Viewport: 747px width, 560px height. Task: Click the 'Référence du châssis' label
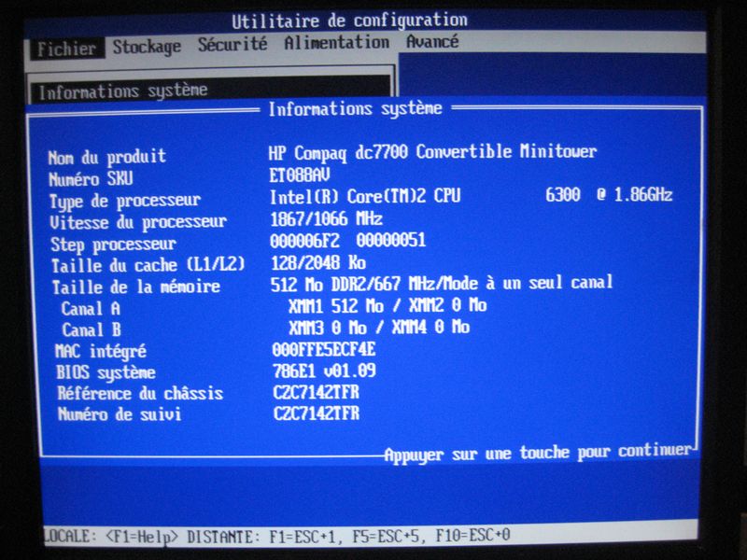tap(141, 393)
